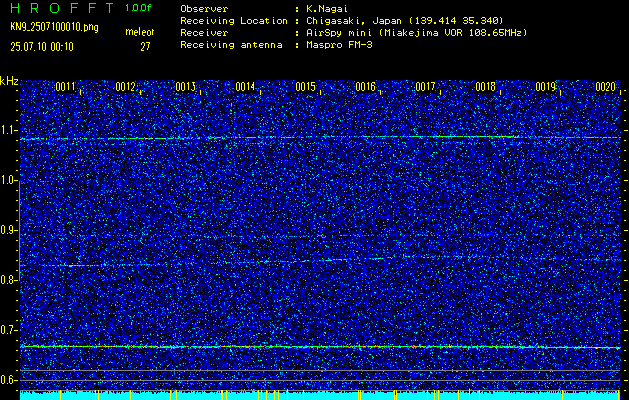Image resolution: width=629 pixels, height=400 pixels.
Task: Select the filename KN9_2507100010.png
Action: (x=54, y=27)
